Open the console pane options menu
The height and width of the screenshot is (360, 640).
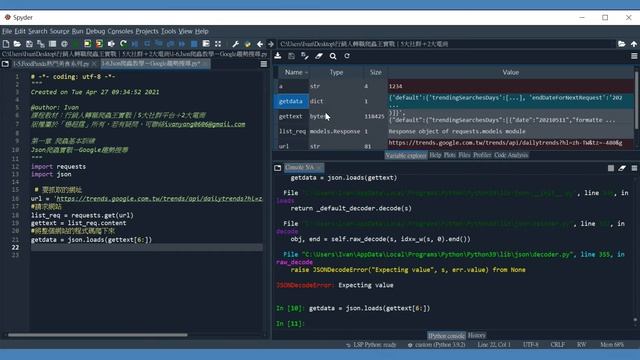pos(634,168)
